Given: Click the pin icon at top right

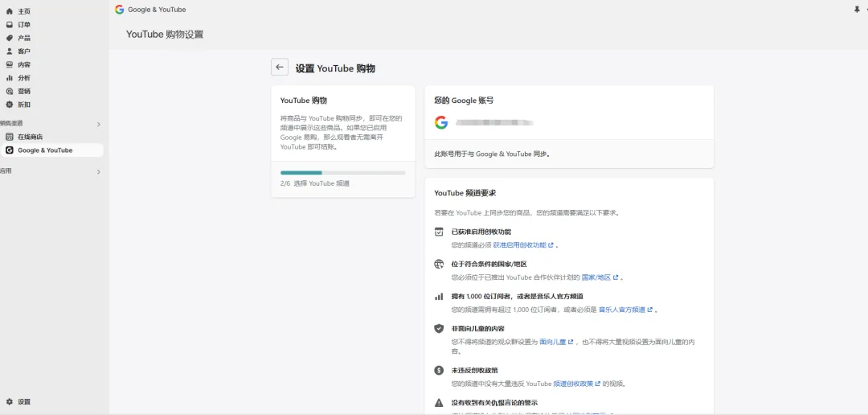Looking at the screenshot, I should 857,10.
